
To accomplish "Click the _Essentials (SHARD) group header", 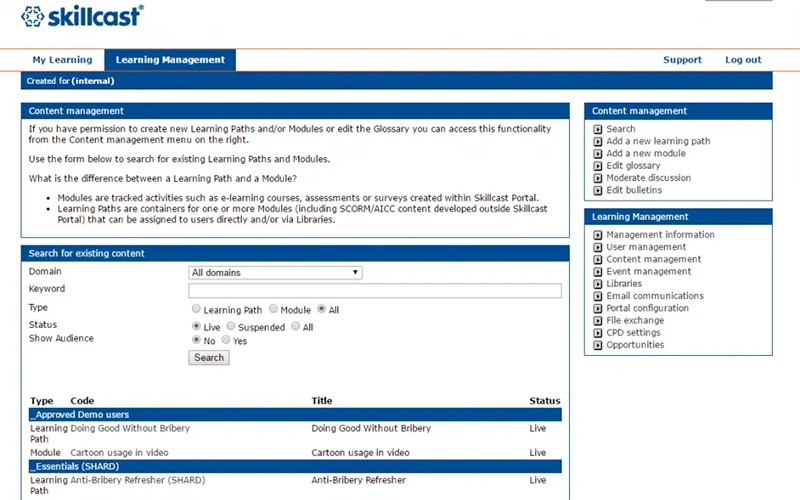I will tap(295, 466).
